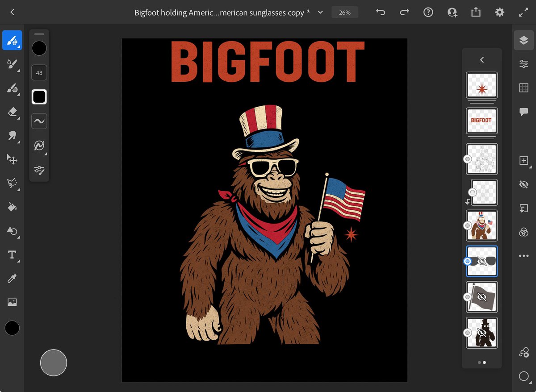Open the more options ellipsis

click(524, 256)
